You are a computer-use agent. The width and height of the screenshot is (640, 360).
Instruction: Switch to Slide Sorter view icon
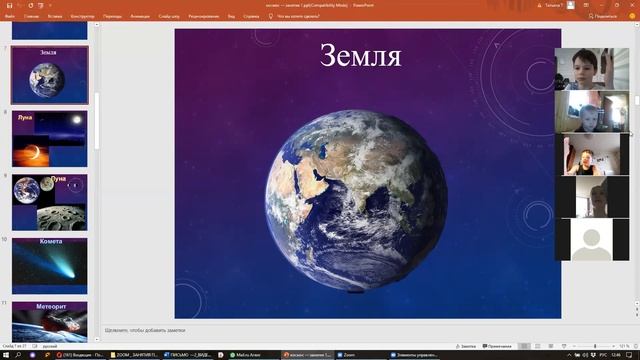[x=538, y=346]
